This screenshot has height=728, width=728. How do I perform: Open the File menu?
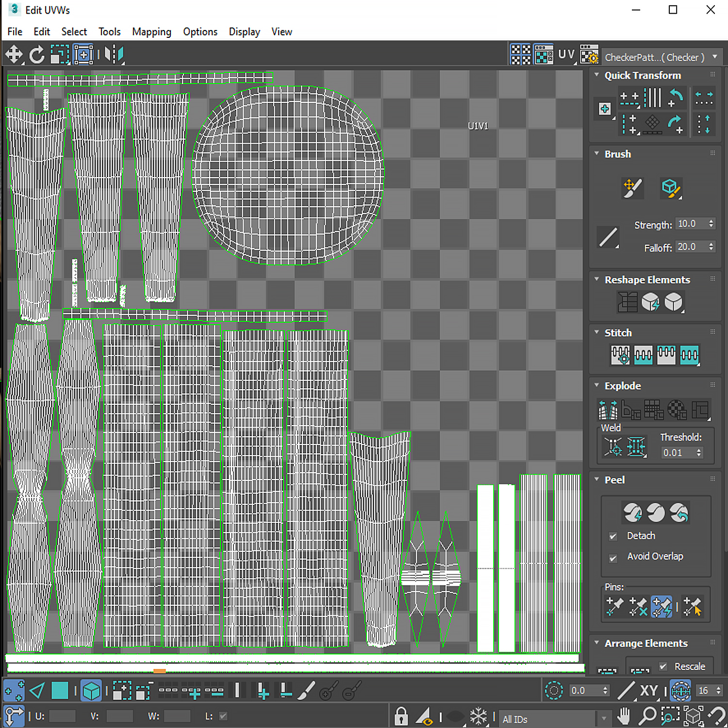coord(15,32)
